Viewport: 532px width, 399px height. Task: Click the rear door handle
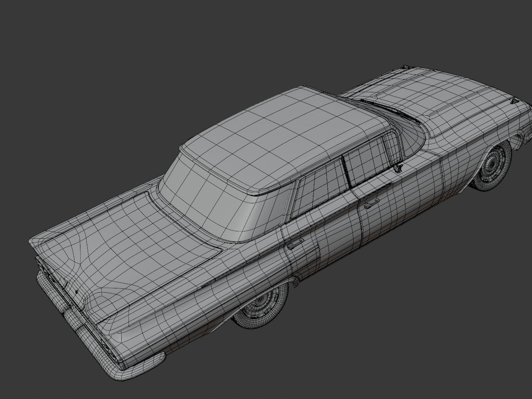pyautogui.click(x=295, y=244)
